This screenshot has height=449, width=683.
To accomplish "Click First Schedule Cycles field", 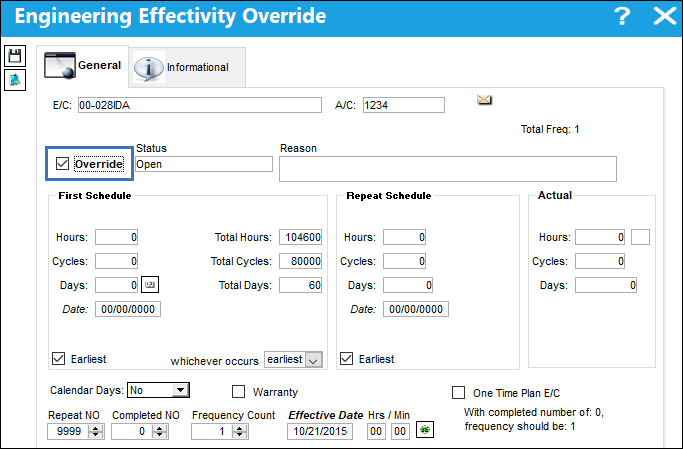I will click(116, 261).
